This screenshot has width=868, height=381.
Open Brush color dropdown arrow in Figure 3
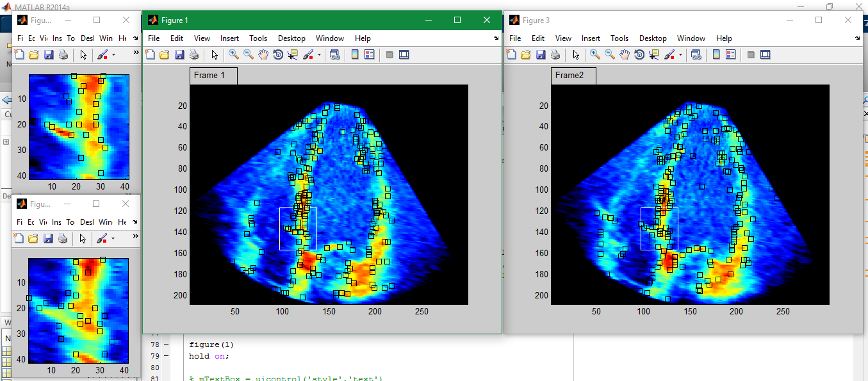tap(680, 55)
